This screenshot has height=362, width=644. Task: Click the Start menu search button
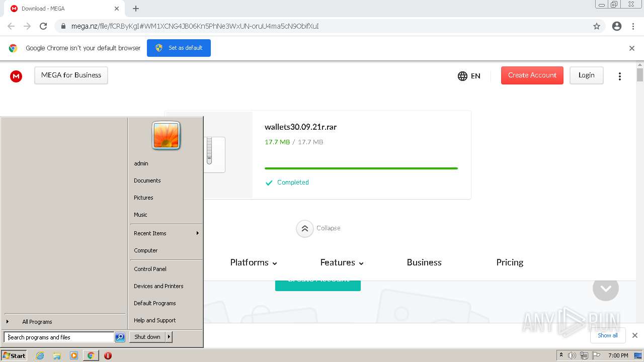(x=120, y=337)
